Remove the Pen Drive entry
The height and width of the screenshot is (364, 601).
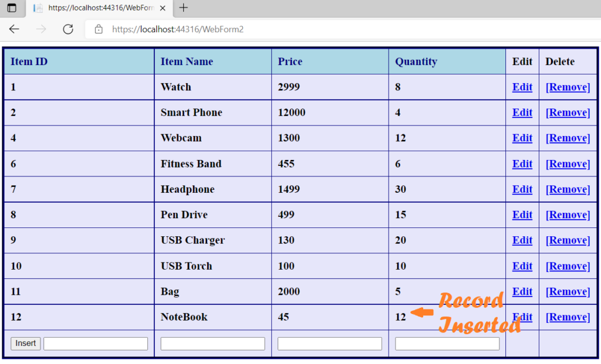(x=568, y=215)
